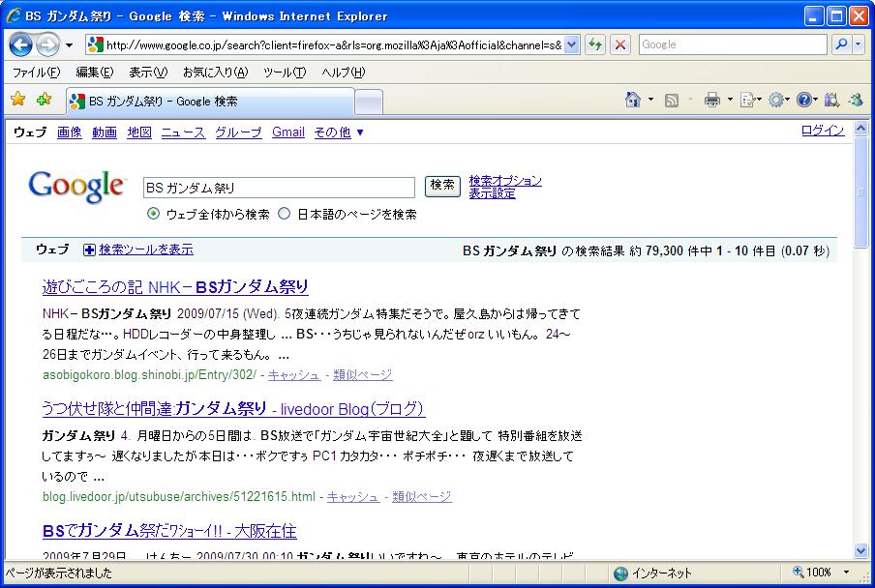Click the page scrollbar thumb
Viewport: 875px width, 588px height.
(x=861, y=191)
